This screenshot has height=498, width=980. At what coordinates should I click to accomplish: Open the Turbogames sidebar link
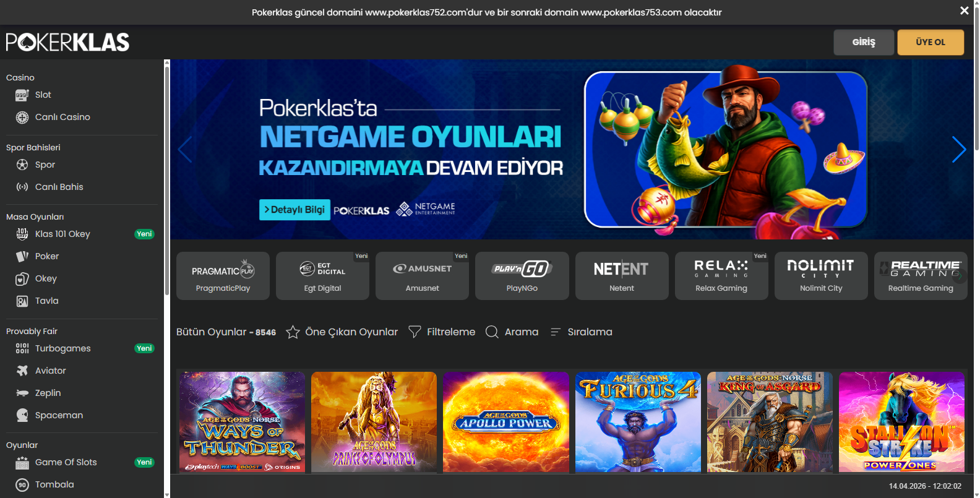pos(63,348)
